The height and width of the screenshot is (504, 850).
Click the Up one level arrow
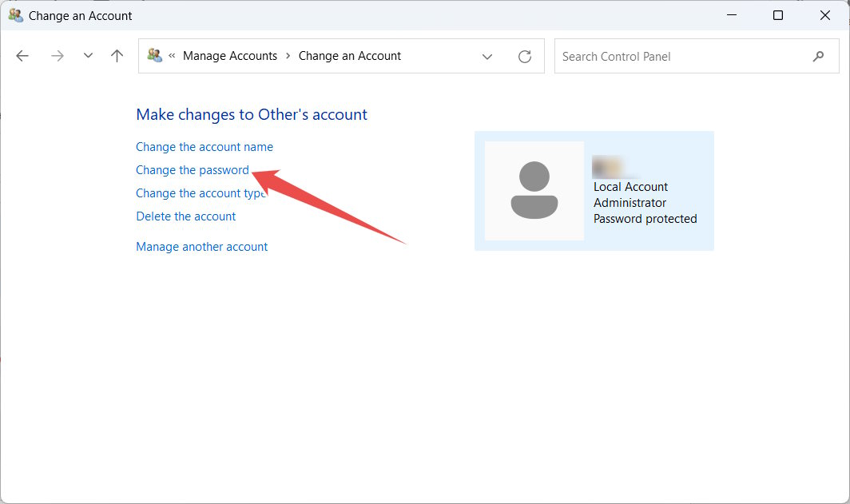point(117,55)
